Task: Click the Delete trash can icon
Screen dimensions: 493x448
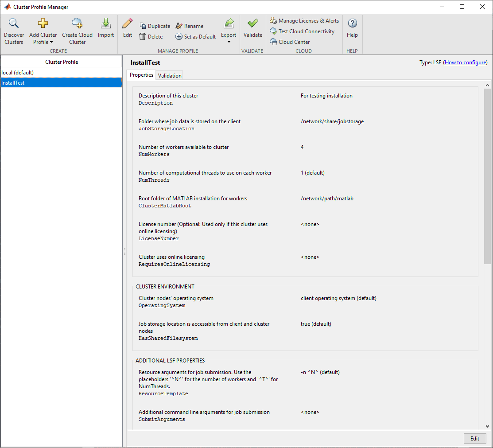Action: (143, 36)
